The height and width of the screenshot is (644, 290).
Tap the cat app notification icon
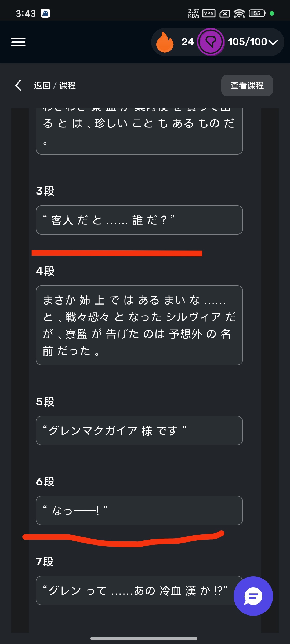45,13
